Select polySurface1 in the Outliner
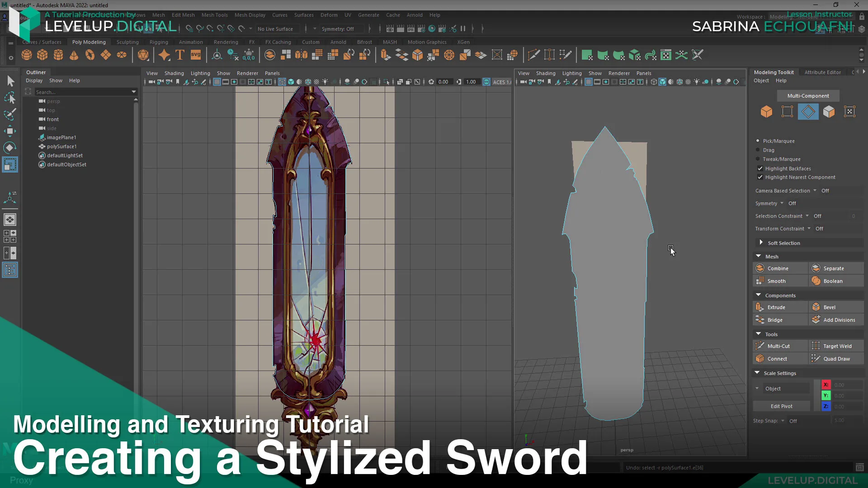868x488 pixels. pyautogui.click(x=62, y=146)
